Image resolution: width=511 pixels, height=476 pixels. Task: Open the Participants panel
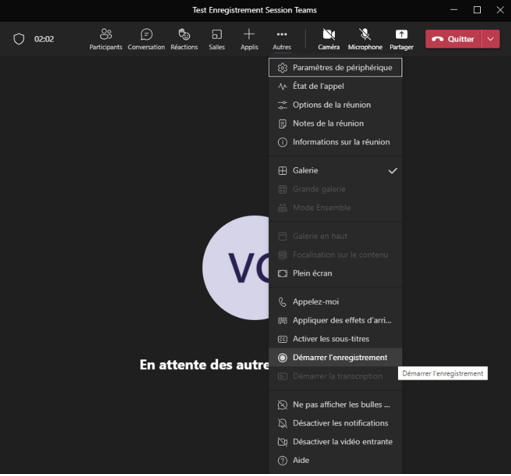[106, 39]
